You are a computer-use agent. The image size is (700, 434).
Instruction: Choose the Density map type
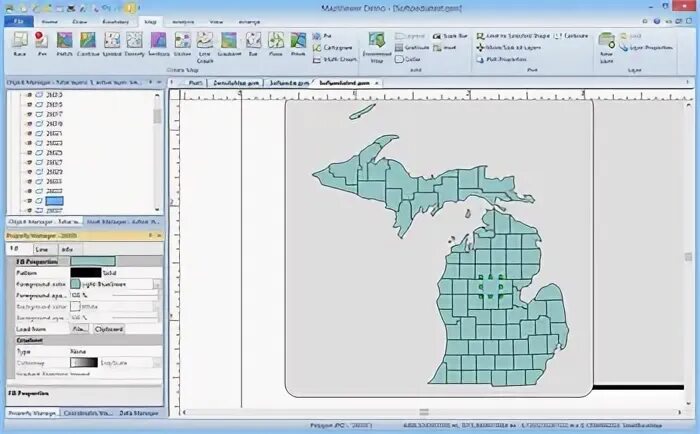point(134,44)
